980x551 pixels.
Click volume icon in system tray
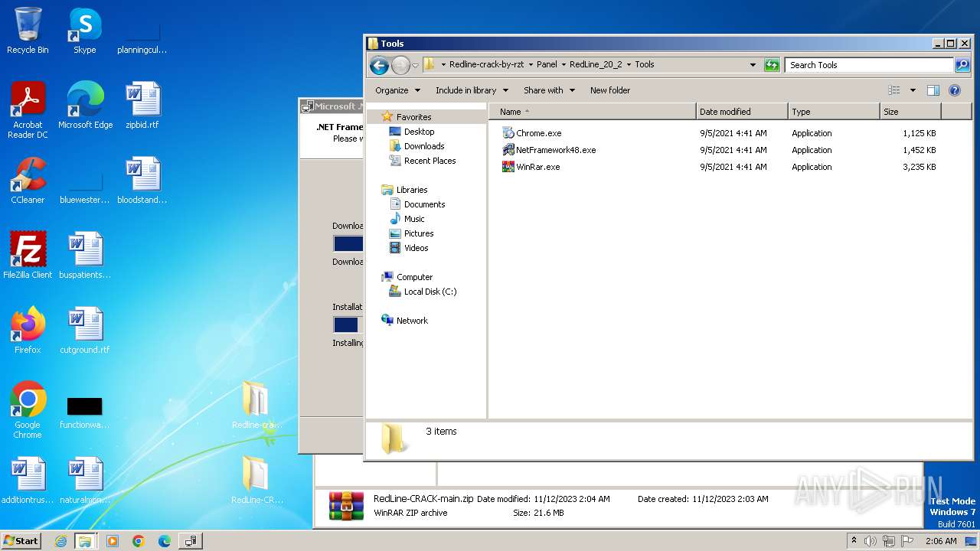pyautogui.click(x=871, y=541)
